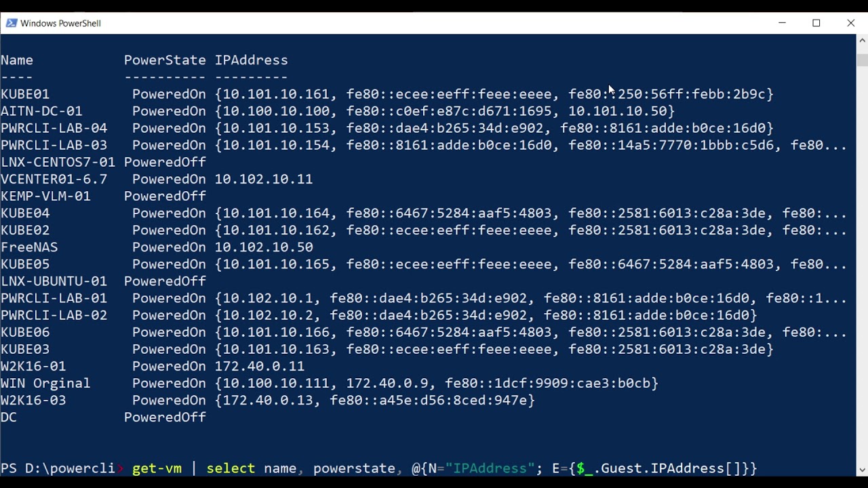Maximize the Windows PowerShell window

tap(816, 23)
